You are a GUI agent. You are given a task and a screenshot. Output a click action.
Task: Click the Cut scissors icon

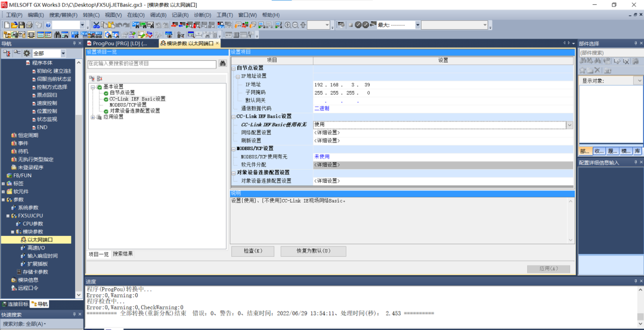96,26
